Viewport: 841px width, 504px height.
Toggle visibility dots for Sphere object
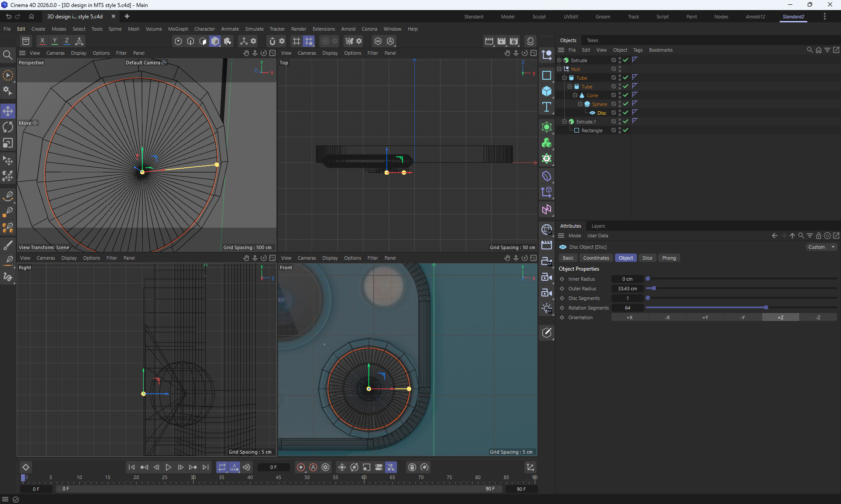tap(619, 104)
